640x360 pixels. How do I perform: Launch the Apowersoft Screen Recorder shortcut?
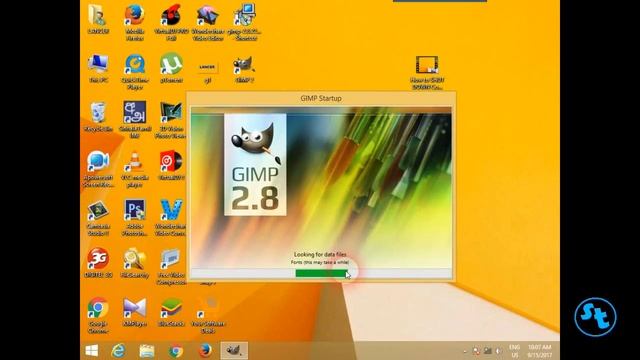(98, 169)
